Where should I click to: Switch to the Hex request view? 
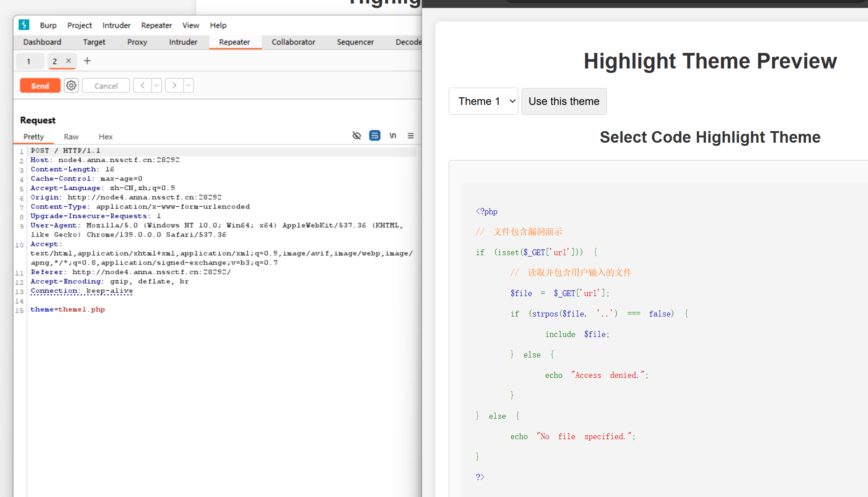pyautogui.click(x=105, y=136)
